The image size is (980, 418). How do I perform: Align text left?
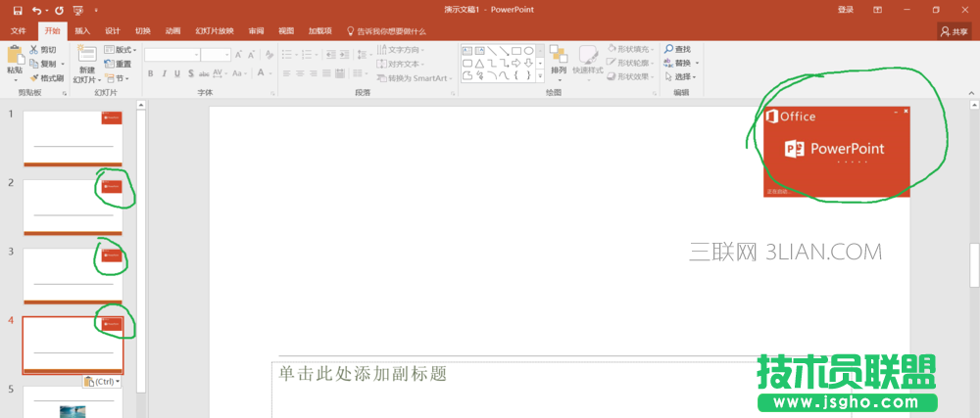tap(286, 73)
